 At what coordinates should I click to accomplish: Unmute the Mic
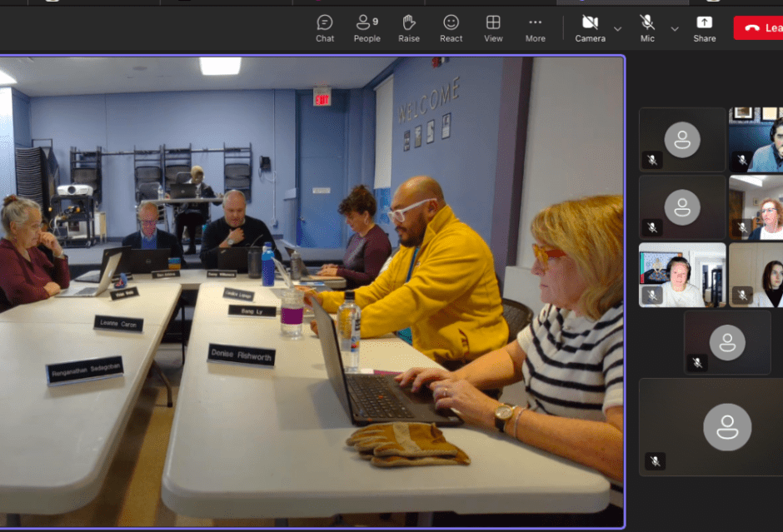(x=647, y=27)
